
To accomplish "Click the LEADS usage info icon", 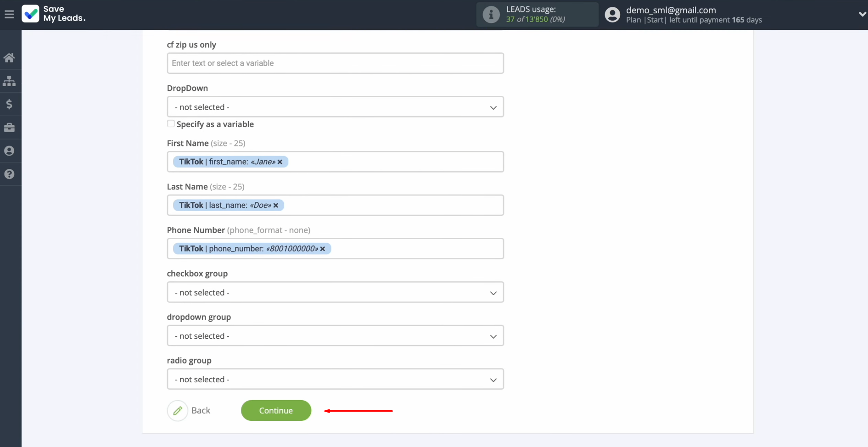I will 491,15.
